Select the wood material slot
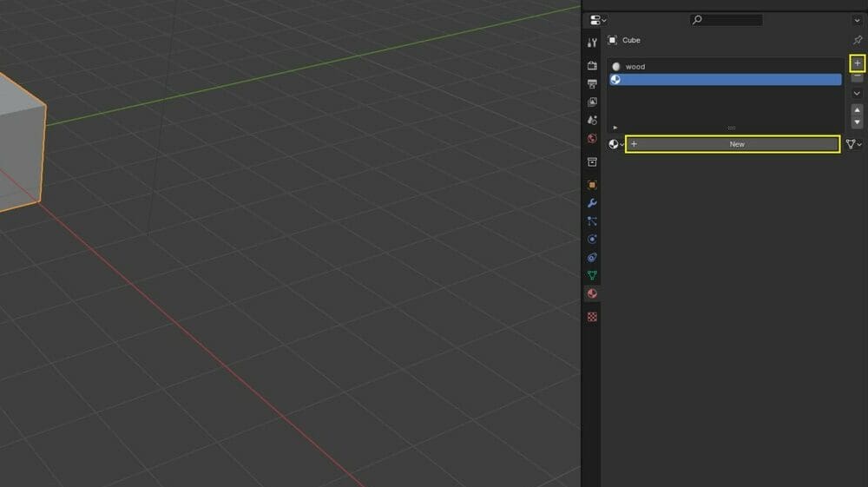Image resolution: width=868 pixels, height=487 pixels. 725,66
